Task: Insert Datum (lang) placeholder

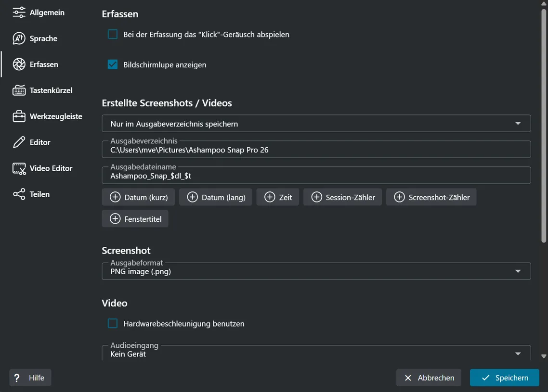Action: click(x=216, y=197)
